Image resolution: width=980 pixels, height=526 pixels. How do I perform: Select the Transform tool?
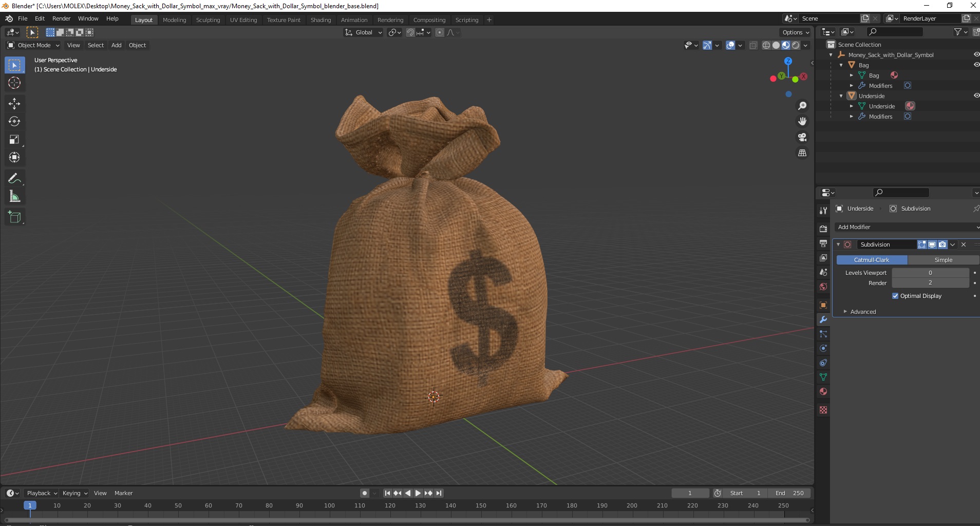14,157
